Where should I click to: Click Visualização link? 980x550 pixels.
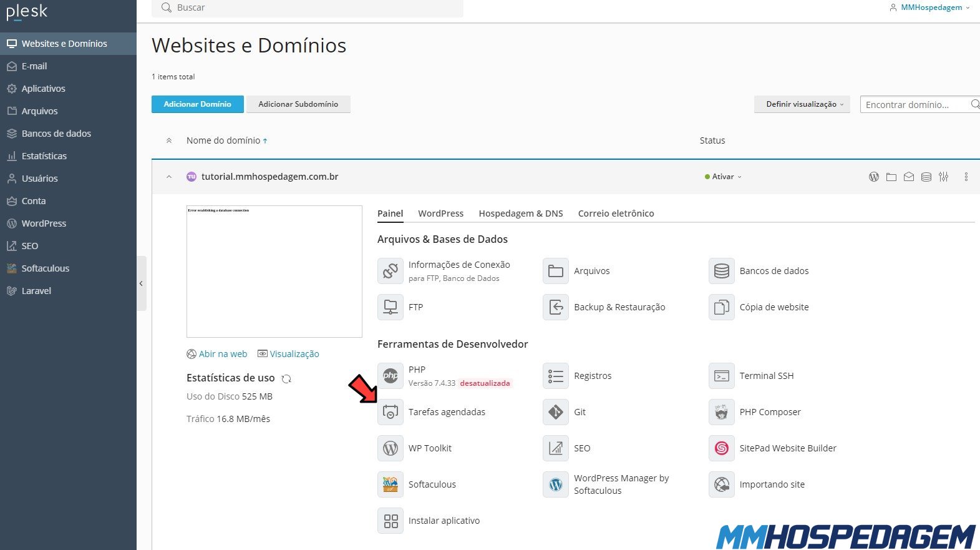click(x=288, y=354)
